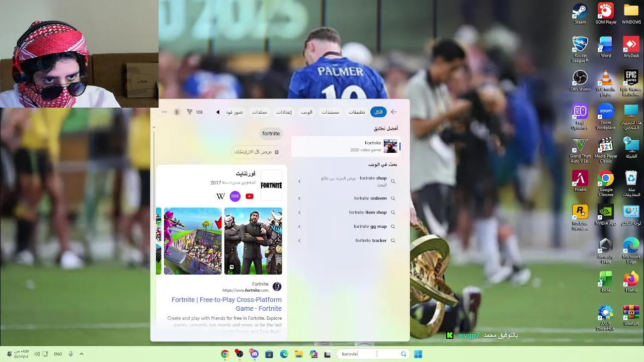Select the Epic Games Launcher desktop icon
The width and height of the screenshot is (644, 362).
tap(631, 83)
